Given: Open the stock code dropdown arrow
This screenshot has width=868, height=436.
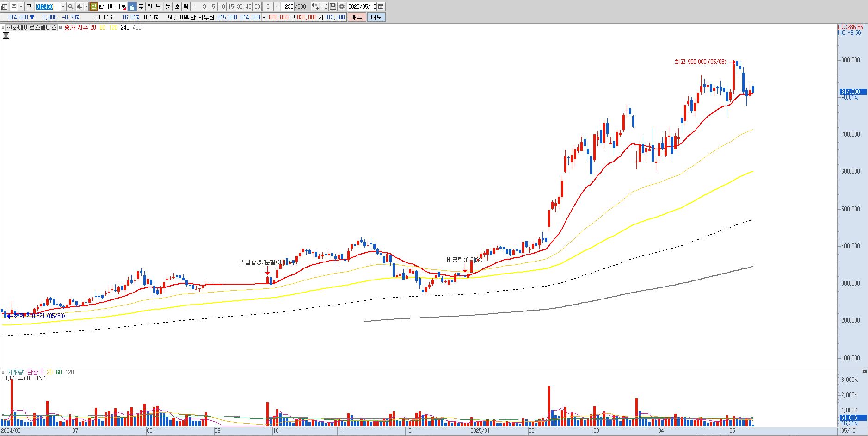Looking at the screenshot, I should tap(63, 6).
